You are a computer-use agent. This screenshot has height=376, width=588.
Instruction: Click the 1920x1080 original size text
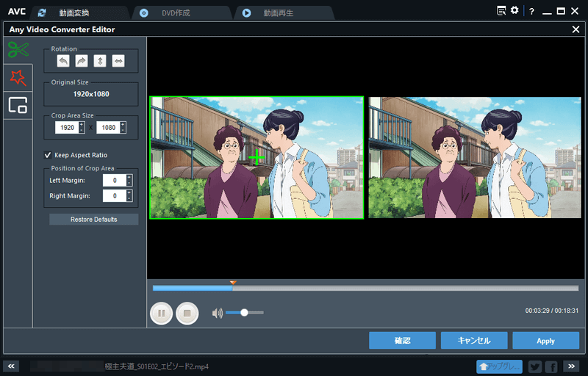click(91, 94)
